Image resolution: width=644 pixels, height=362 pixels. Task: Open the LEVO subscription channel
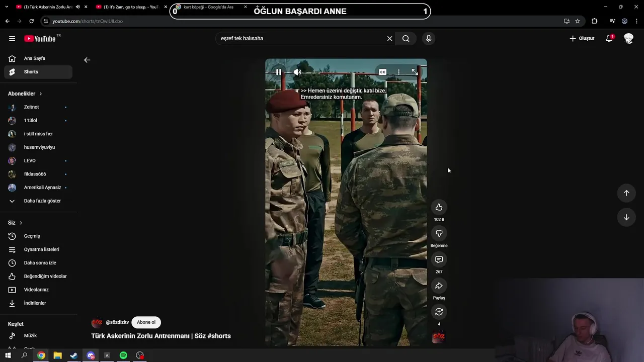click(x=38, y=161)
